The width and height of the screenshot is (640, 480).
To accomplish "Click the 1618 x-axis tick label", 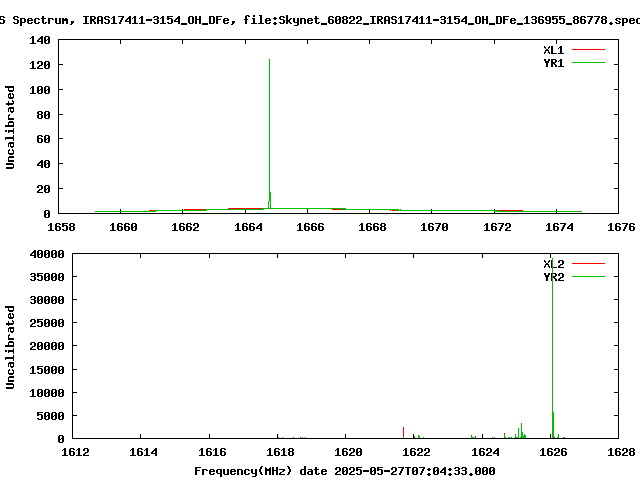I will [x=280, y=452].
